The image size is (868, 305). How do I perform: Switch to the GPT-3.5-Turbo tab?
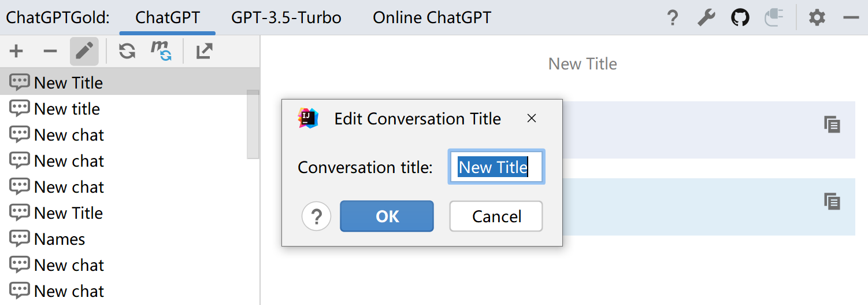[x=286, y=17]
